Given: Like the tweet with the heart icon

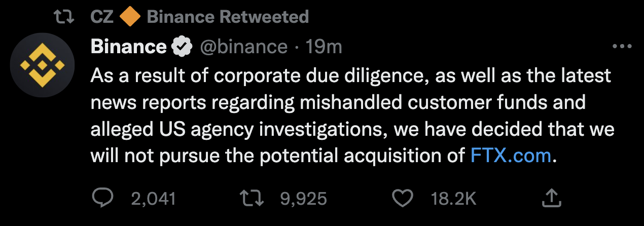Looking at the screenshot, I should pyautogui.click(x=403, y=198).
